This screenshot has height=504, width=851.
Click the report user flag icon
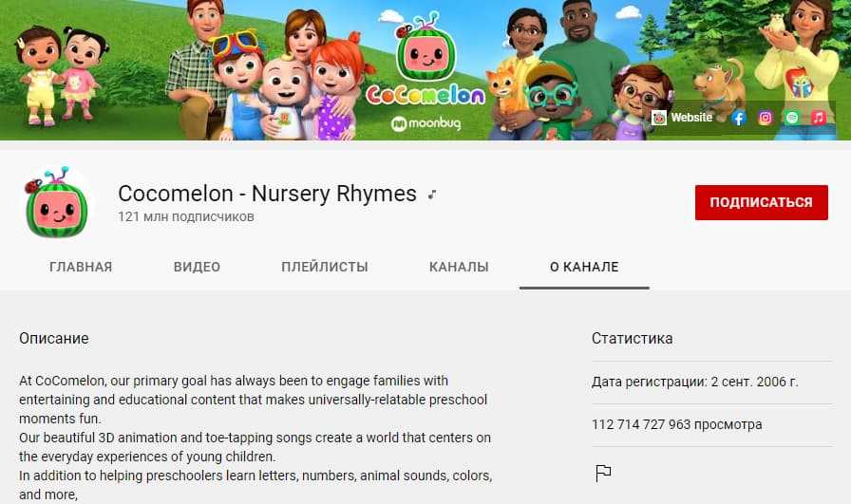coord(603,473)
